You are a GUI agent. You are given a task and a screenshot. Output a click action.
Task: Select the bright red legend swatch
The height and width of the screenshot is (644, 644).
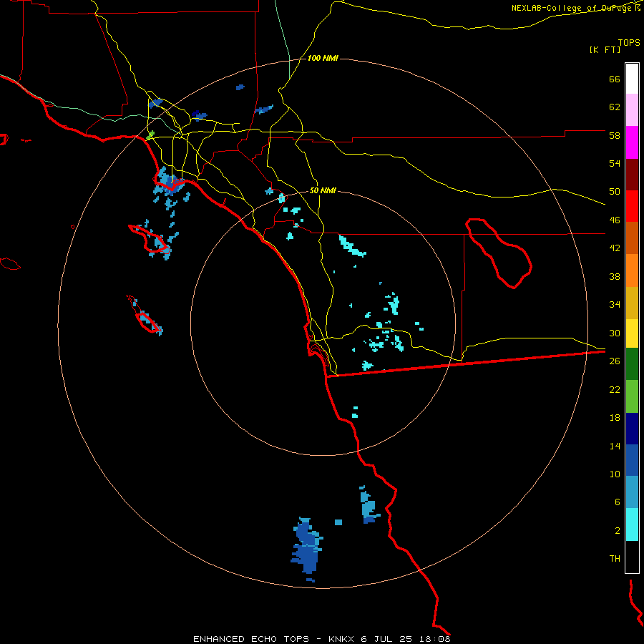(x=632, y=206)
